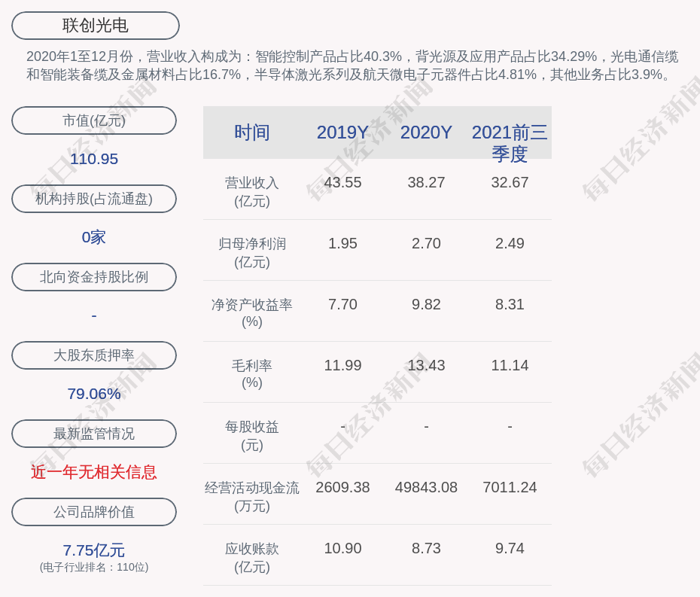Click the 联创光电 company name pill

point(96,26)
